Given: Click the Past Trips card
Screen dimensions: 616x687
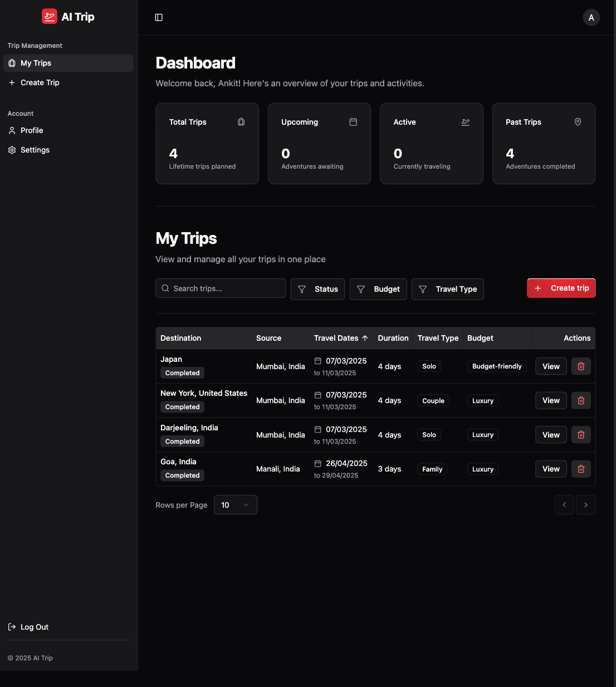Looking at the screenshot, I should click(544, 144).
